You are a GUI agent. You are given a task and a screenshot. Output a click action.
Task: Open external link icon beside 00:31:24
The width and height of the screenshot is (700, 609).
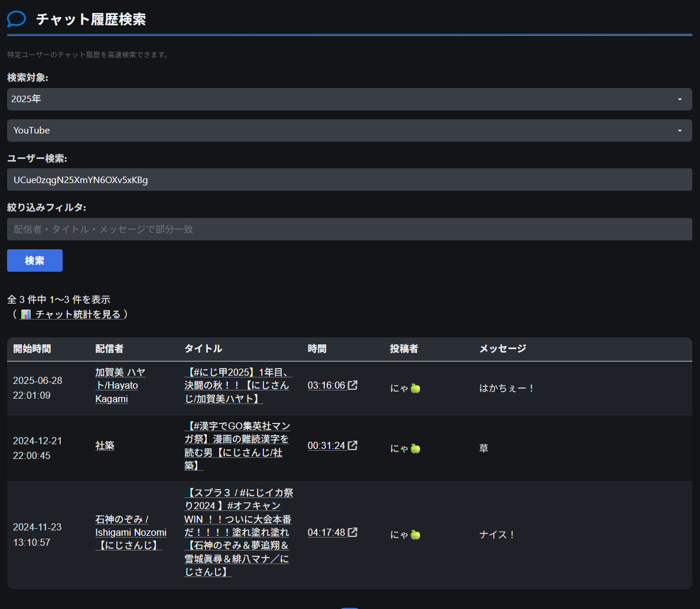(353, 445)
